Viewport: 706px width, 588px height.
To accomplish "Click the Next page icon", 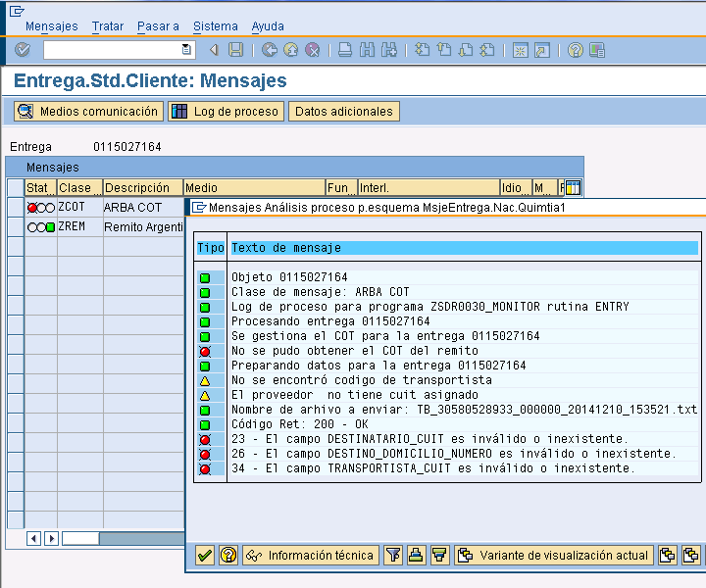I will tap(466, 49).
